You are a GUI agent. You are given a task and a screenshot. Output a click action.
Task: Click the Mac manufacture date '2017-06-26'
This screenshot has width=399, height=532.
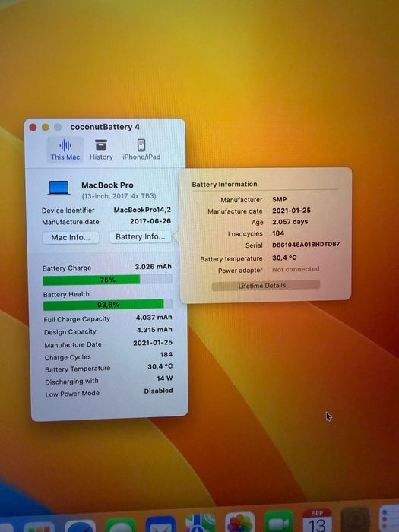coord(150,221)
